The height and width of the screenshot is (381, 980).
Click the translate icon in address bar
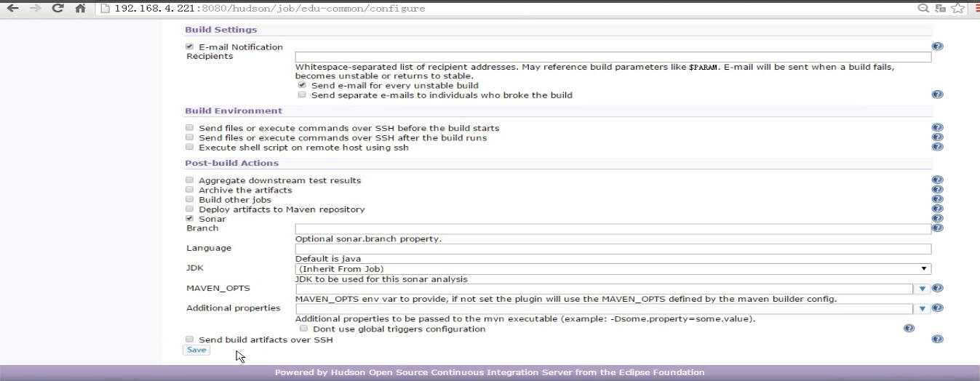[941, 9]
